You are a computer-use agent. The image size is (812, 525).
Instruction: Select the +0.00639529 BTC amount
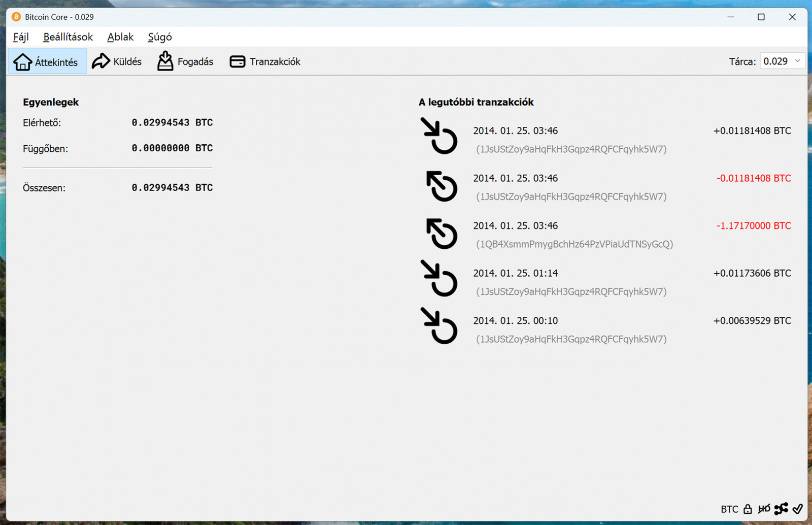pos(752,320)
